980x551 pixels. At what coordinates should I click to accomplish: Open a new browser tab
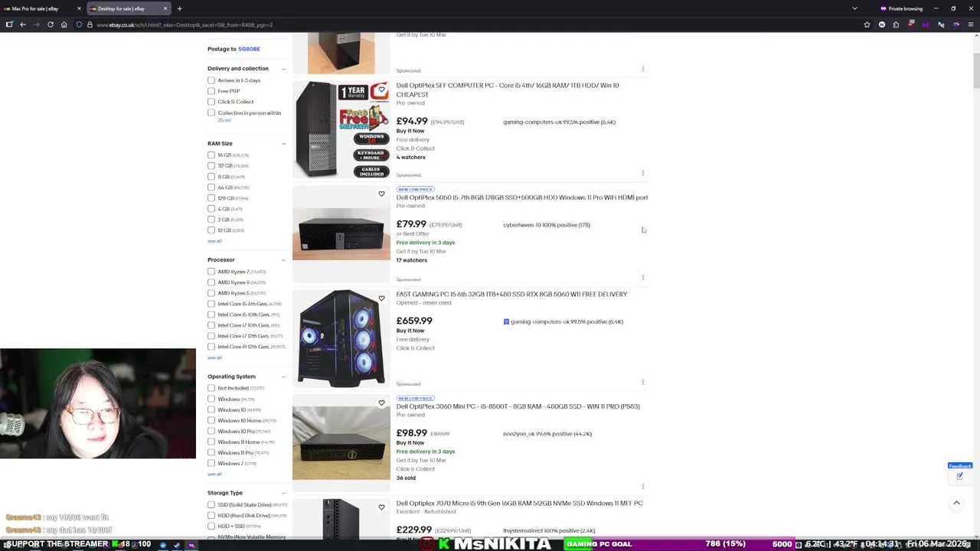point(179,8)
